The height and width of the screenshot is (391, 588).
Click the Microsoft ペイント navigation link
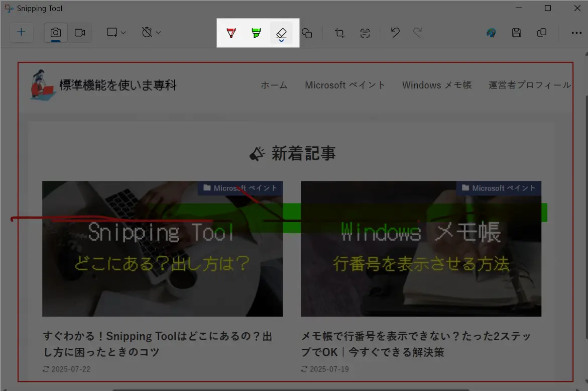[x=345, y=85]
